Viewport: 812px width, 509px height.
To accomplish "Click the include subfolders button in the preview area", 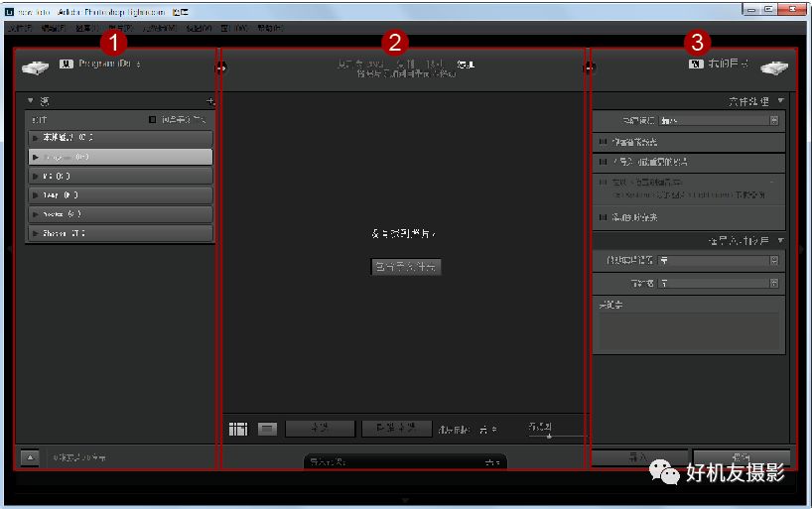I will 406,267.
